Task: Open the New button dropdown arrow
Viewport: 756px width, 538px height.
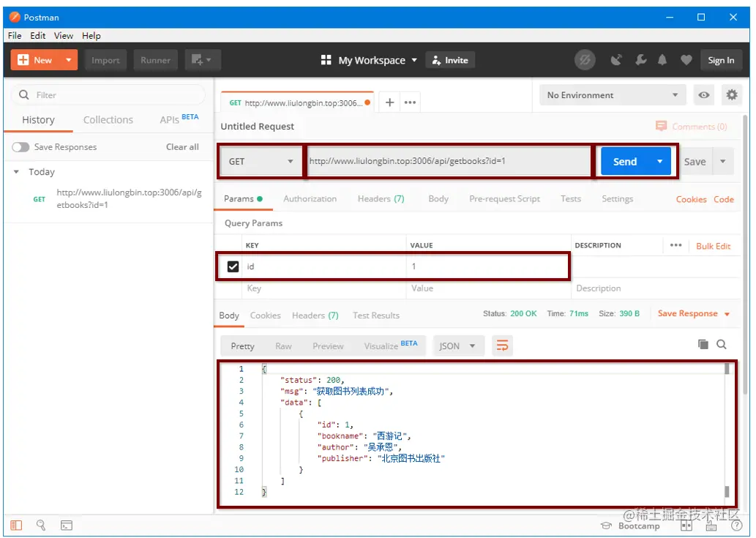Action: (x=69, y=60)
